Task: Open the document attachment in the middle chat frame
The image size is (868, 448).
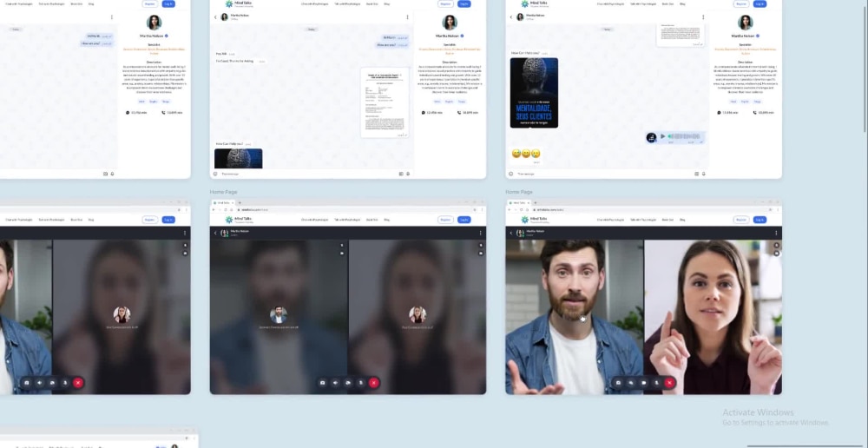Action: click(x=385, y=102)
